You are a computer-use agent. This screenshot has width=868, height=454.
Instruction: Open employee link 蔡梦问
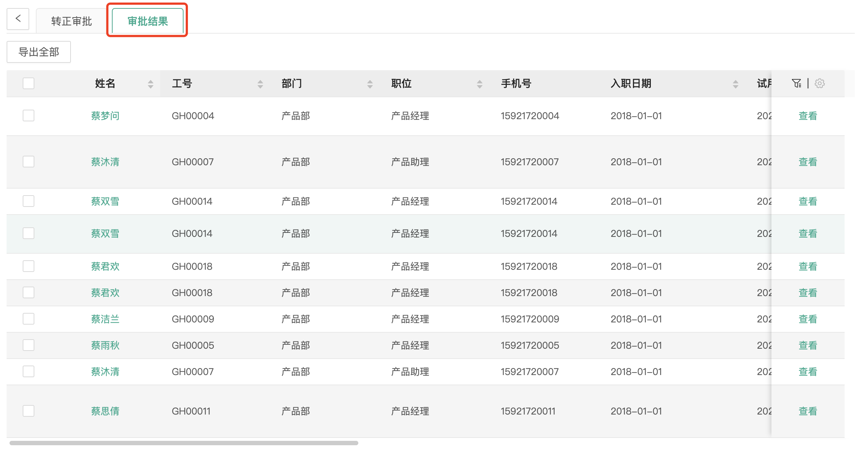[105, 116]
